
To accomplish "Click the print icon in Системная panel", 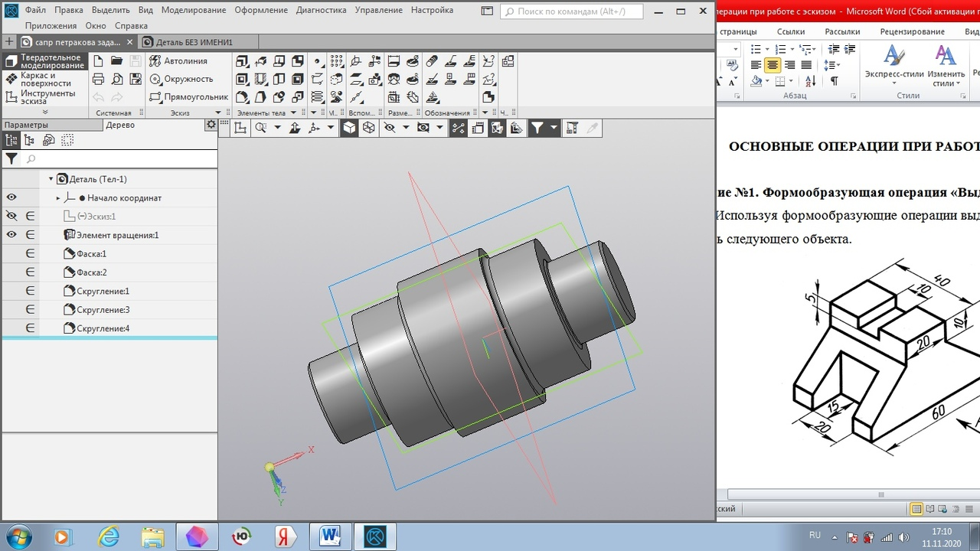I will (98, 79).
